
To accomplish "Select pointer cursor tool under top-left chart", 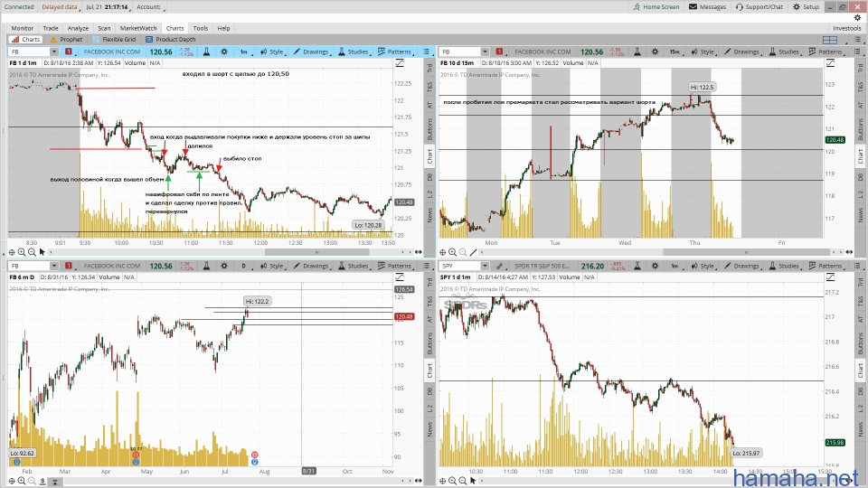I will [x=42, y=252].
